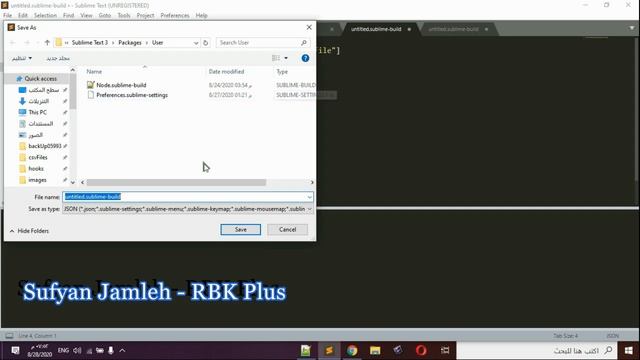640x360 pixels.
Task: Open the Selection menu
Action: pyautogui.click(x=45, y=16)
